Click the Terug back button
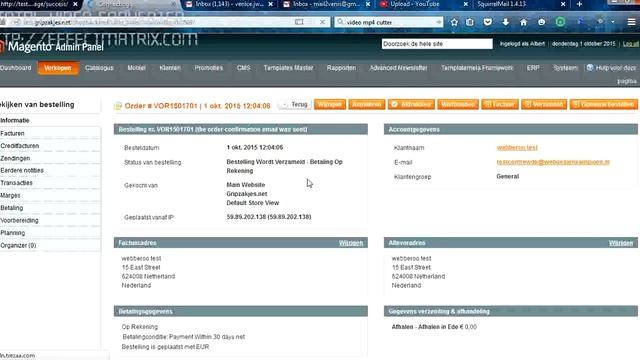Screen dimensions: 640x360 tap(295, 104)
